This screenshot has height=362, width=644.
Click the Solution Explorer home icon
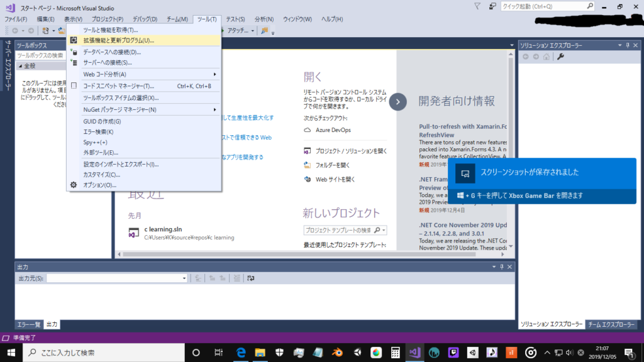coord(547,57)
